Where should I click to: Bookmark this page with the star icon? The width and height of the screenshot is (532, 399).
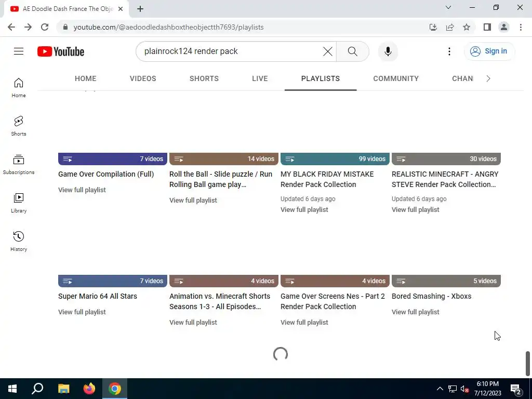coord(467,27)
